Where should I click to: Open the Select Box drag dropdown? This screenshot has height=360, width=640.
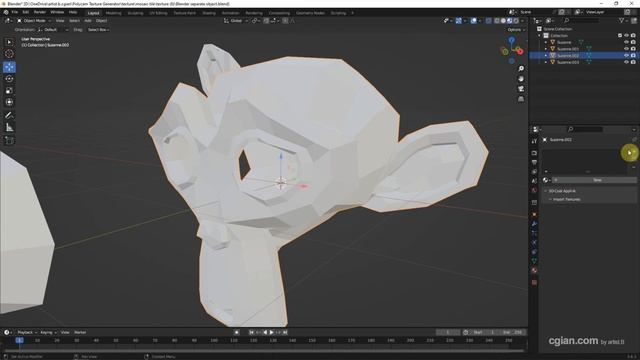coord(98,30)
